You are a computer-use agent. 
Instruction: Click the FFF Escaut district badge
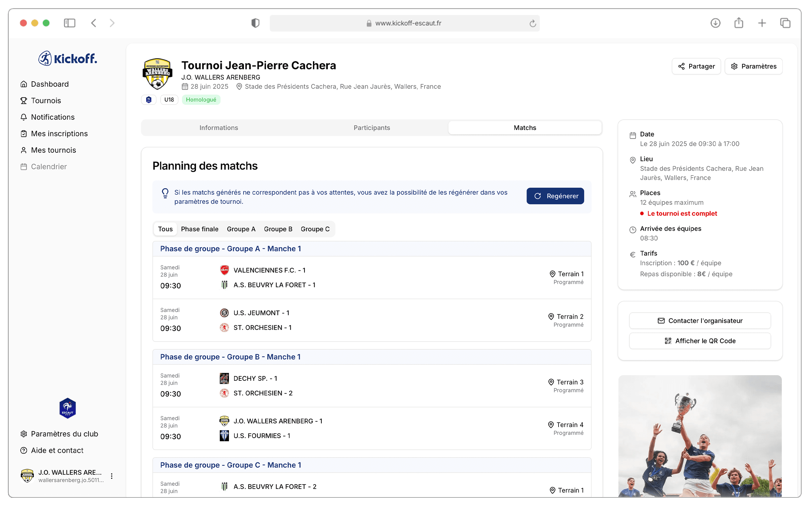pyautogui.click(x=148, y=99)
